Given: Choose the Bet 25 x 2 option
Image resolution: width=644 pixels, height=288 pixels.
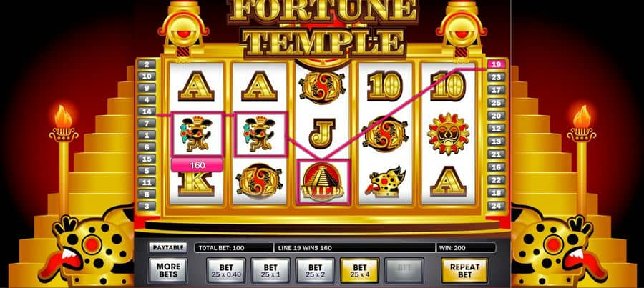Looking at the screenshot, I should (315, 271).
